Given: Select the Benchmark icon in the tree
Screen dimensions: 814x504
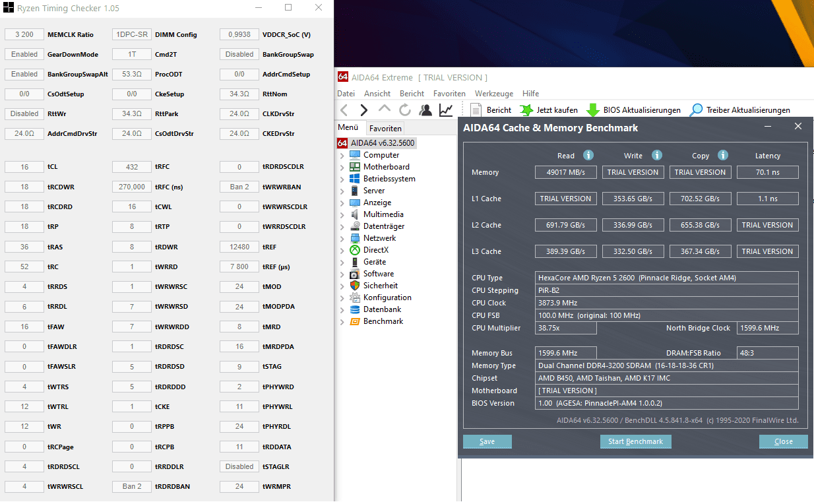Looking at the screenshot, I should click(355, 321).
